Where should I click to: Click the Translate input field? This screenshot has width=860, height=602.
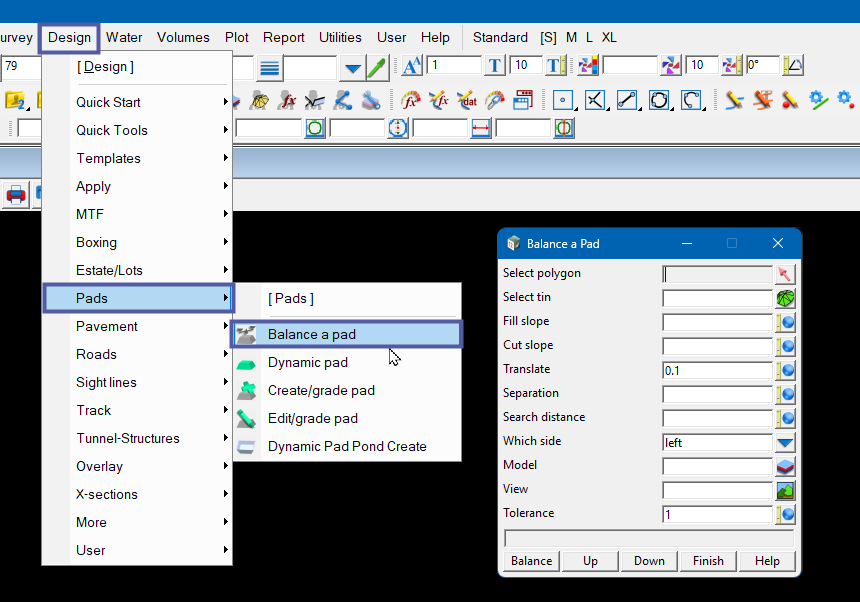[x=716, y=370]
